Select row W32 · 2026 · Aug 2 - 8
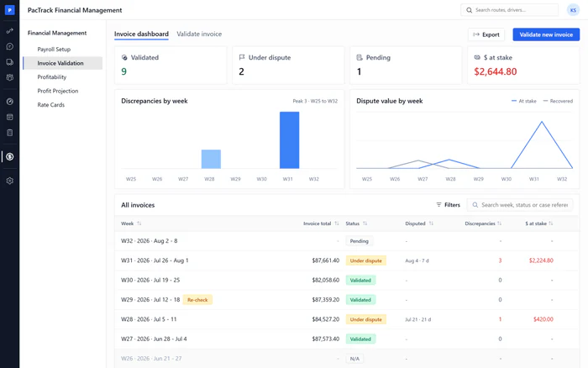The image size is (588, 368). (x=347, y=241)
